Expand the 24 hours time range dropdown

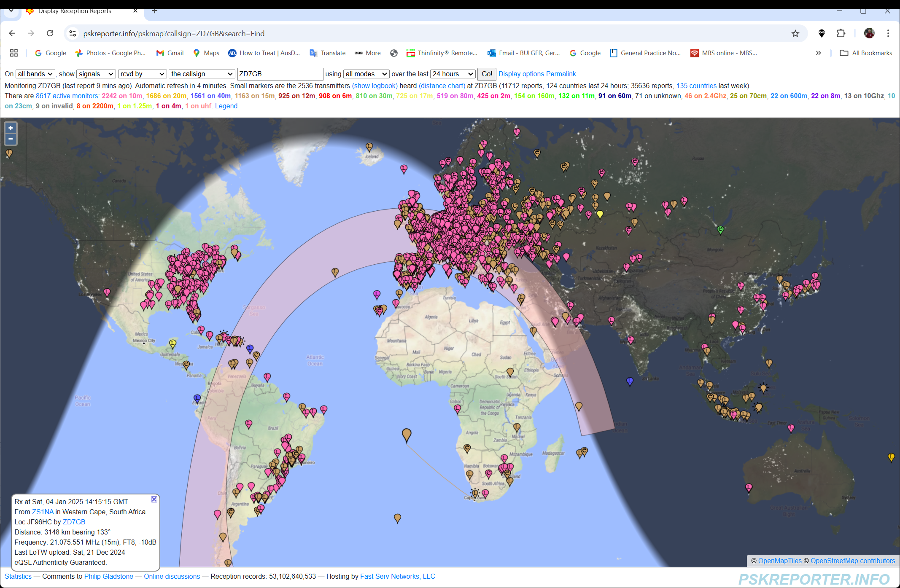[x=453, y=74]
